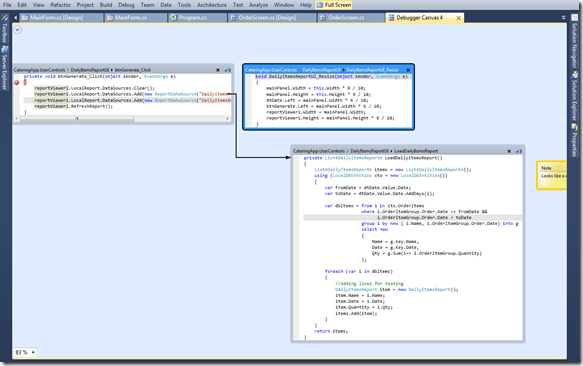Expand the canvas chevron at top-left
Image resolution: width=583 pixels, height=366 pixels.
pos(17,29)
